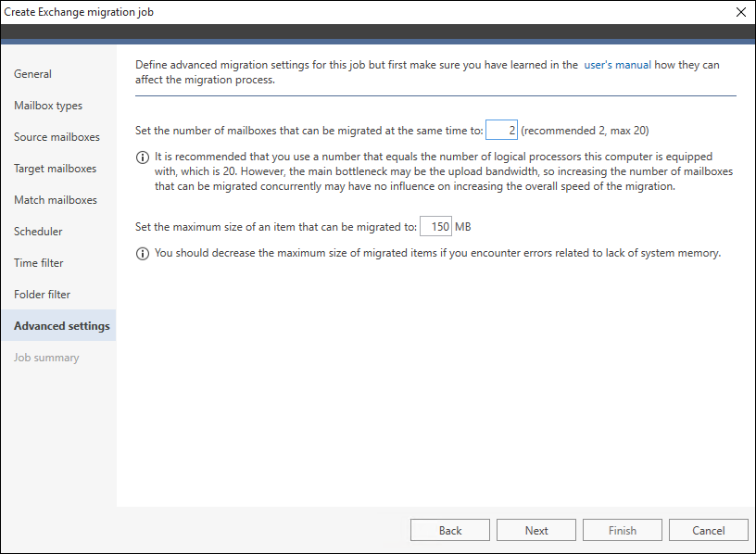Click the info icon beside memory errors note
Image resolution: width=756 pixels, height=554 pixels.
coord(143,254)
